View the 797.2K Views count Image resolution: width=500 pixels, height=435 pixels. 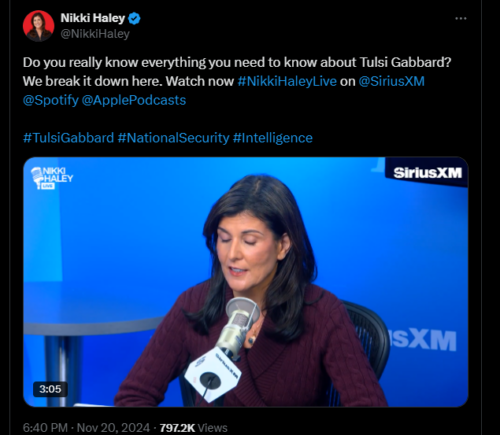[x=193, y=428]
